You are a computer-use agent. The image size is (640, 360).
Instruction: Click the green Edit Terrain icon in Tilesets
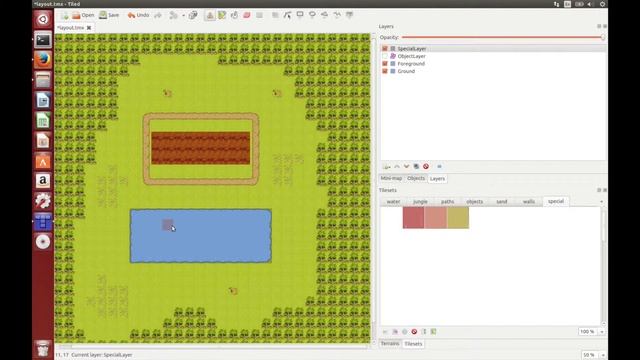(x=433, y=332)
